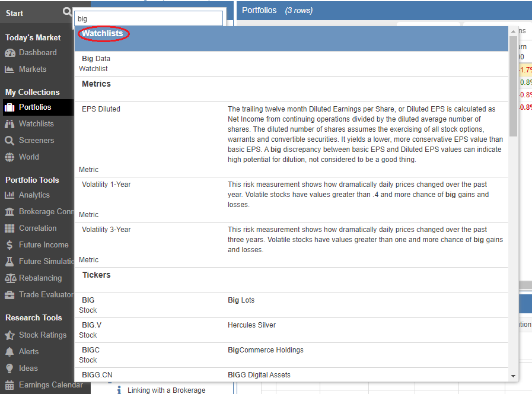The height and width of the screenshot is (394, 532).
Task: Select the Watchlists binoculars icon in sidebar
Action: tap(9, 124)
